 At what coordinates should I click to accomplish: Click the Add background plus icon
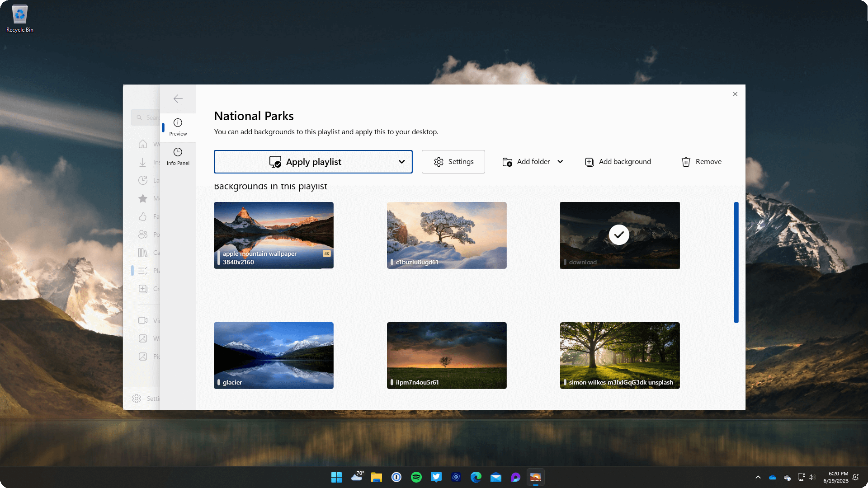pos(589,162)
